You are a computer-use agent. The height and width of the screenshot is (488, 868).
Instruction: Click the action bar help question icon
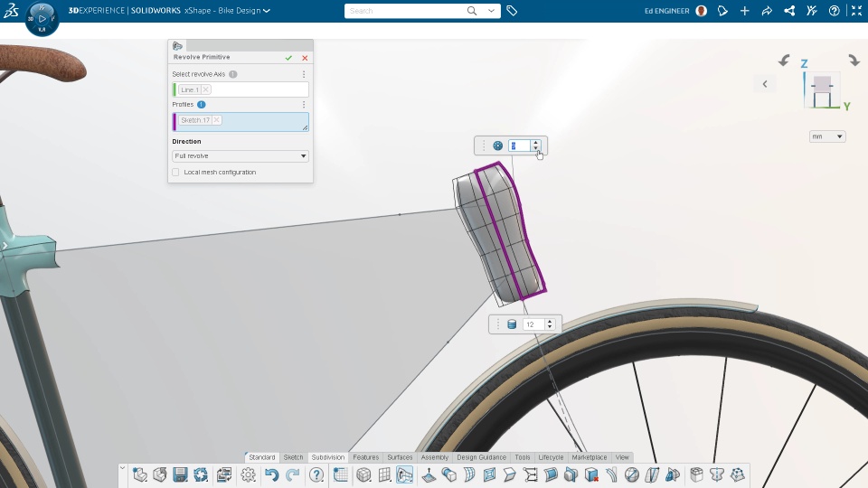pos(316,474)
